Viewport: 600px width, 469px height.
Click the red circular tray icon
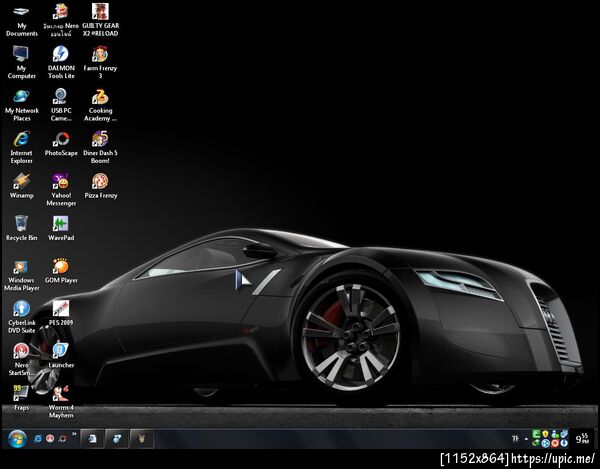(x=555, y=443)
